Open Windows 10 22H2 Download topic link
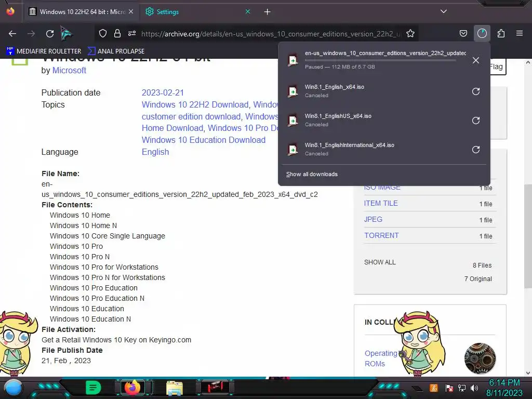Screen dimensions: 532x399 click(x=195, y=104)
